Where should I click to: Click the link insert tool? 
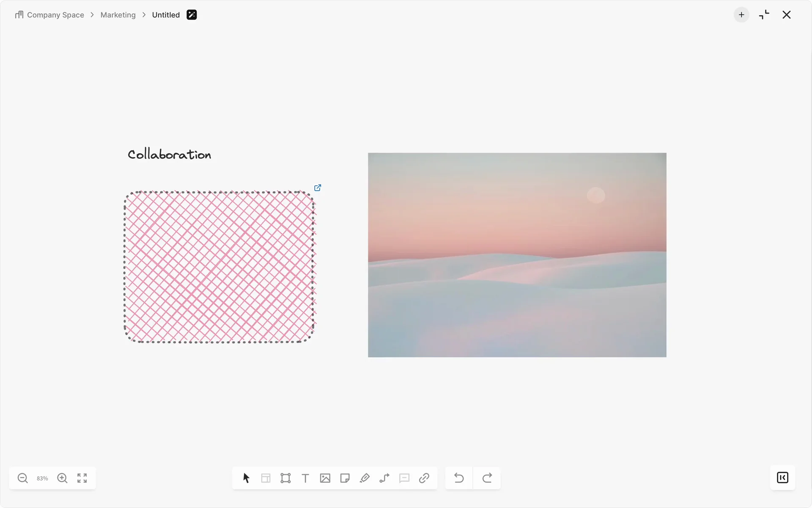coord(424,478)
